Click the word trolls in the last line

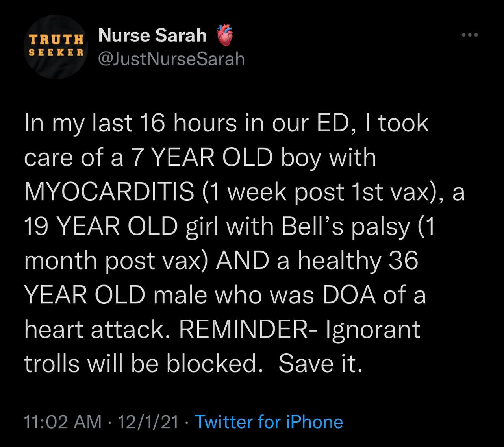pyautogui.click(x=52, y=364)
